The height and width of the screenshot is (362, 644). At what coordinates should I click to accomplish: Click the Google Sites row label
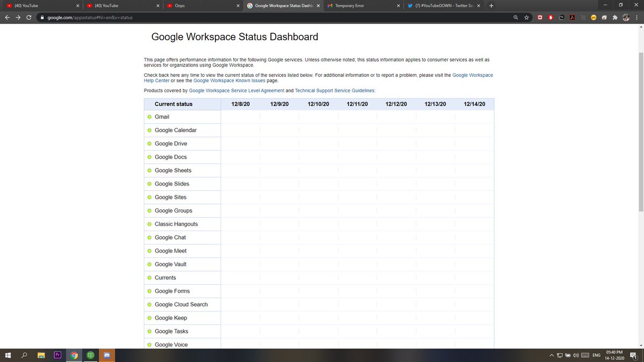(171, 197)
